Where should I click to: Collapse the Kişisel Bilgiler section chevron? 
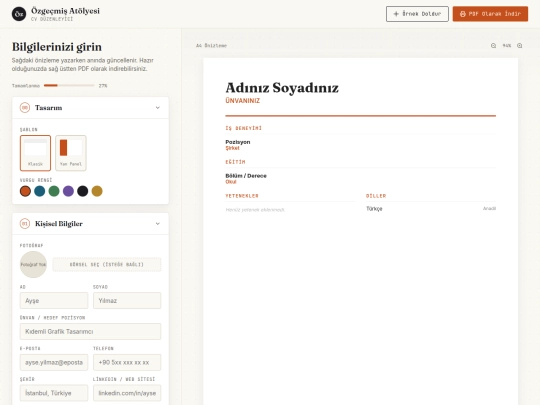(x=158, y=224)
